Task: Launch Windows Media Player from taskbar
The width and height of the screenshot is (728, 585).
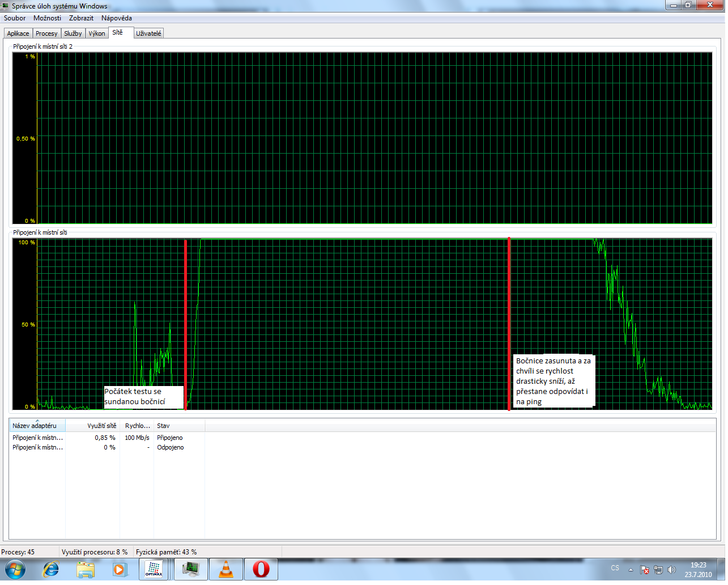Action: click(x=120, y=569)
